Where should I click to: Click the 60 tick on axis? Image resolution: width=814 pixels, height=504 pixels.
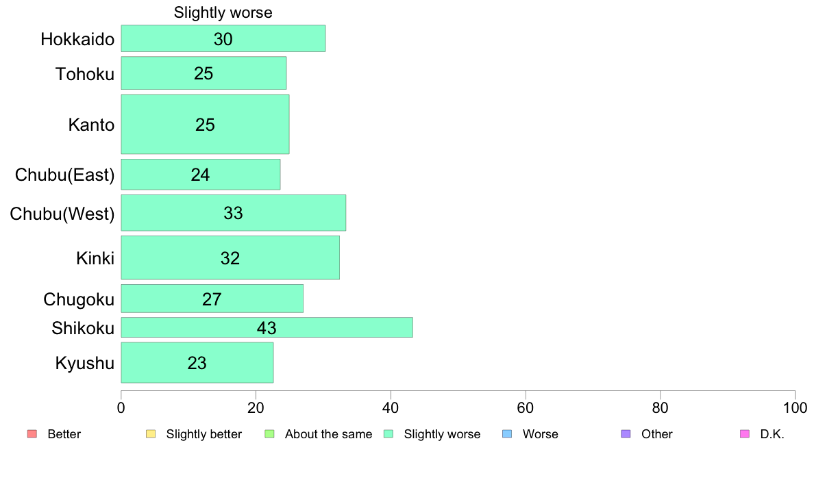tap(526, 408)
